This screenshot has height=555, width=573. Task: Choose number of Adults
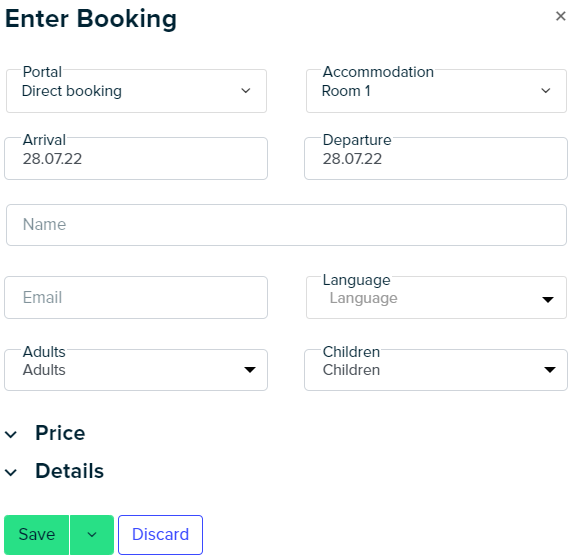click(x=136, y=370)
